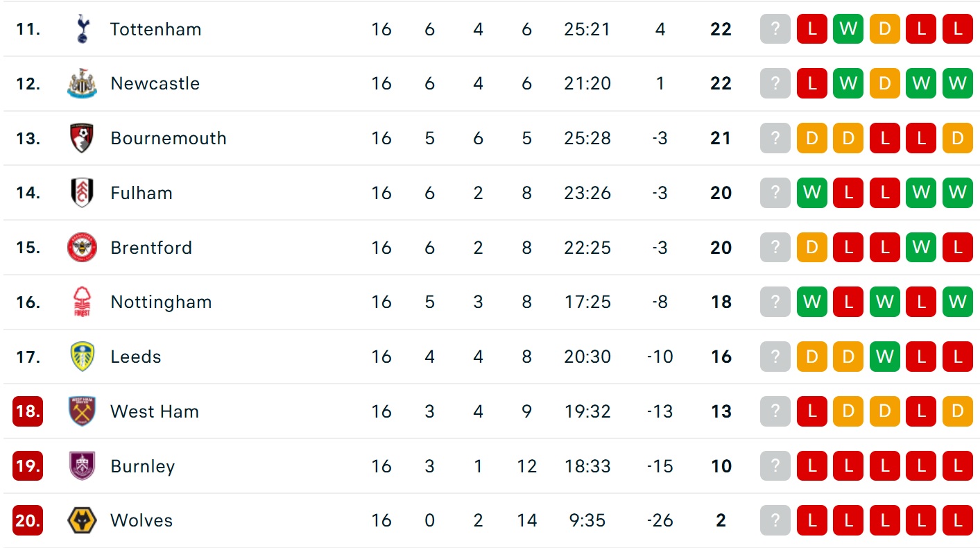The height and width of the screenshot is (548, 980).
Task: Click Leeds' green W form badge
Action: [x=884, y=357]
